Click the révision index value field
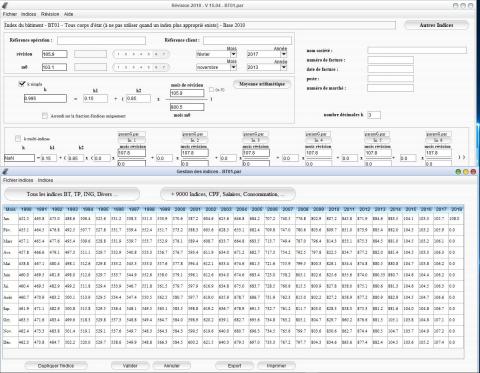 pos(55,54)
